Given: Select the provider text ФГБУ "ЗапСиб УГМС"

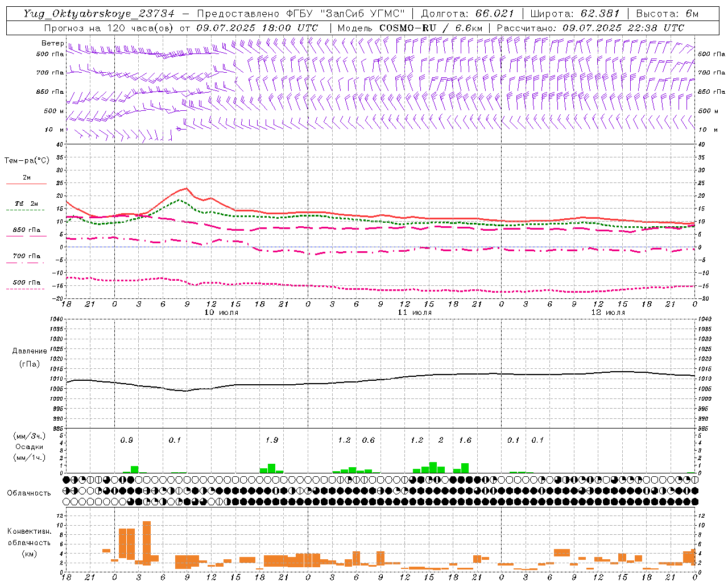Looking at the screenshot, I should coord(346,14).
